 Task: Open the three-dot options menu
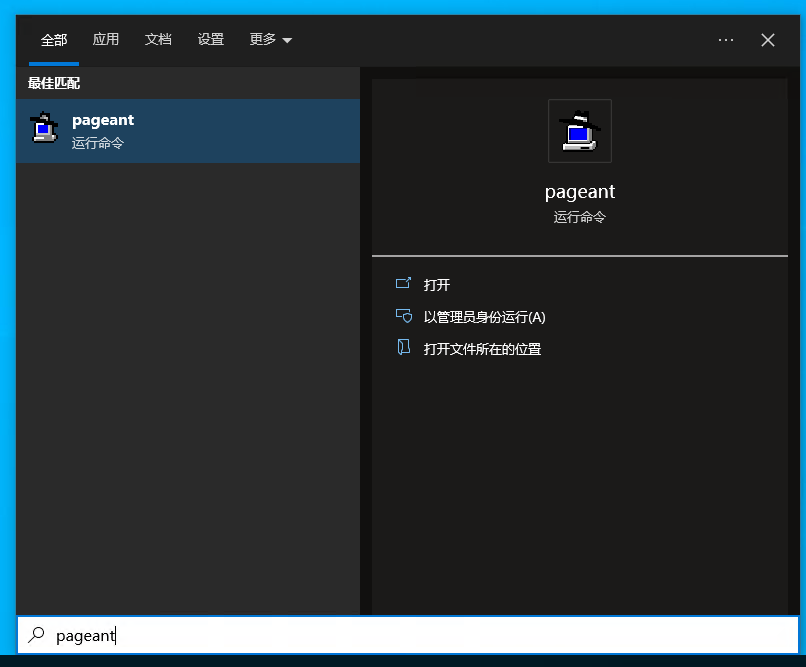(x=726, y=40)
